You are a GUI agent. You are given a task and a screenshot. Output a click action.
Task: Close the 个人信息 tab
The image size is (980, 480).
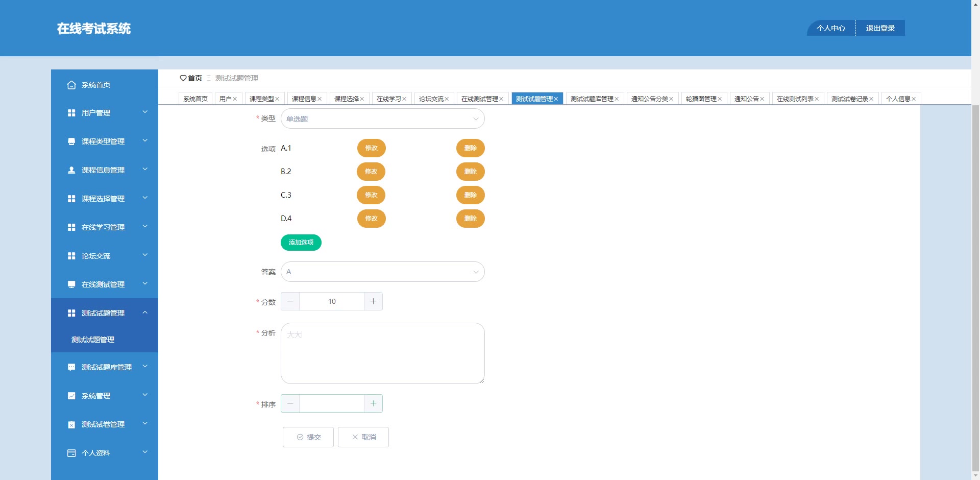(914, 99)
